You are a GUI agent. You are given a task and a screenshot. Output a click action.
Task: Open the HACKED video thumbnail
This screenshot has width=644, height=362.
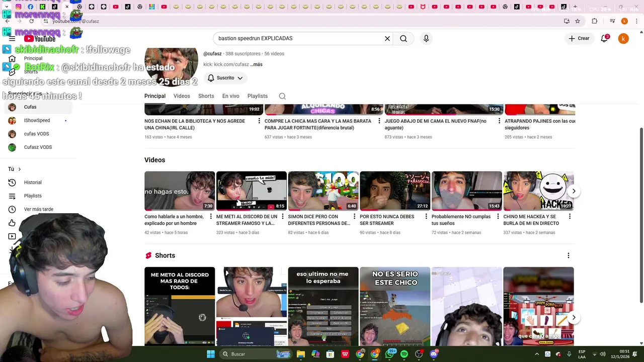tap(538, 191)
